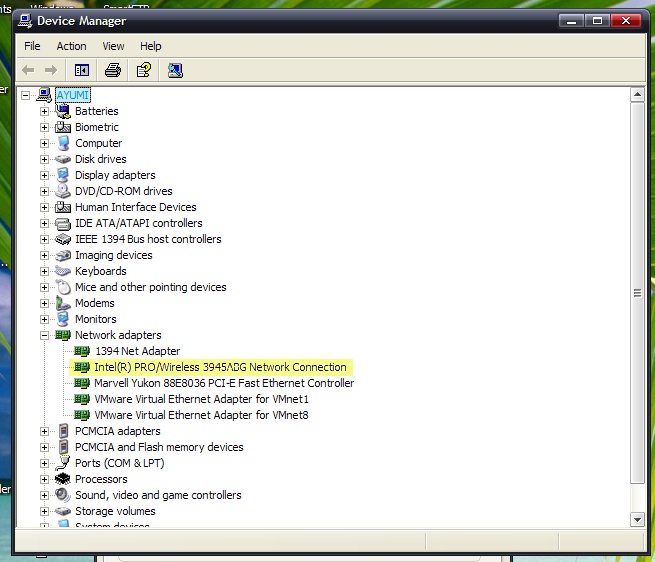Expand Sound, video and game controllers node

pyautogui.click(x=44, y=495)
